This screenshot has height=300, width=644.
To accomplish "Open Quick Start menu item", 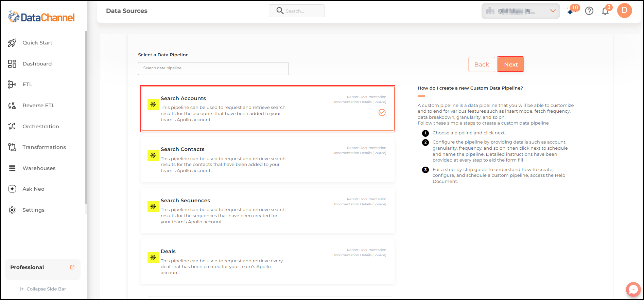I will pyautogui.click(x=37, y=43).
